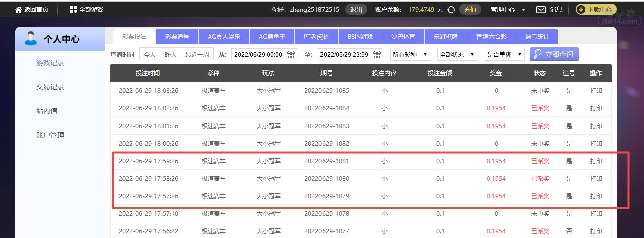
Task: Click the 个人中心 user avatar icon
Action: (31, 38)
